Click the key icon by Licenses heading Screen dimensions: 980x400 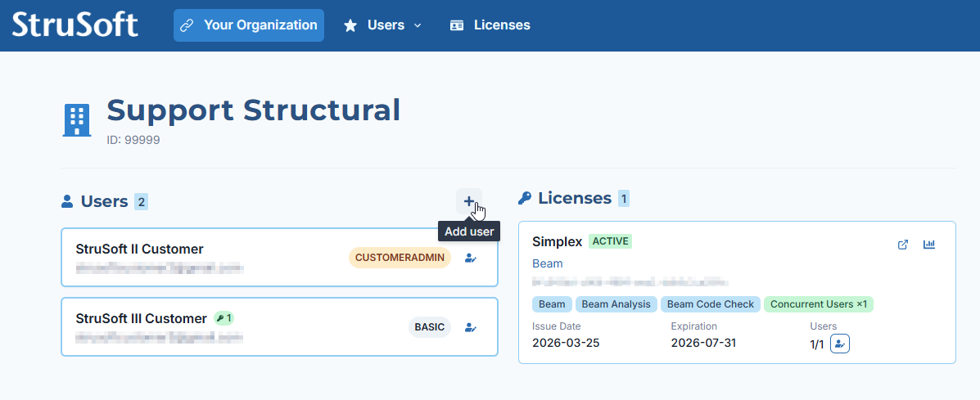[525, 199]
